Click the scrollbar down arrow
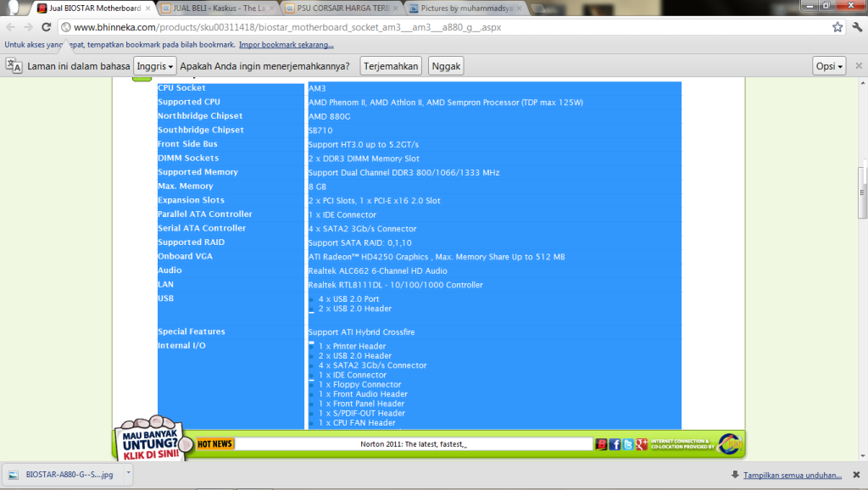 (x=862, y=456)
